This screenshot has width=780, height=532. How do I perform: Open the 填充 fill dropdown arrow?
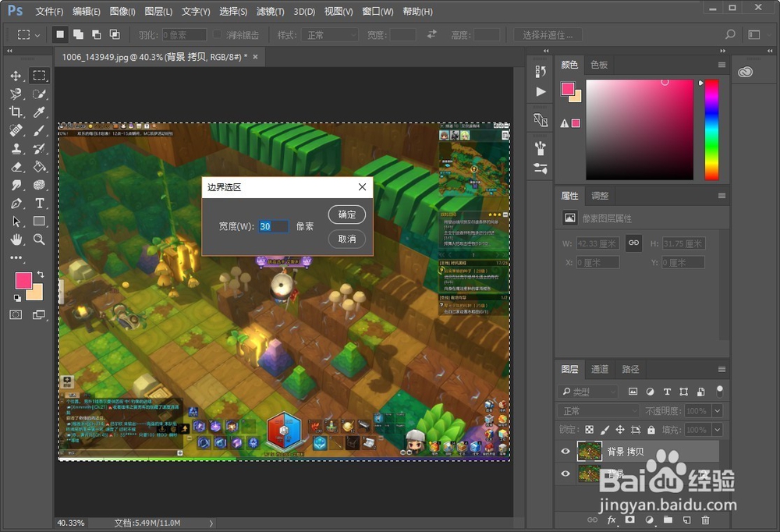(718, 430)
